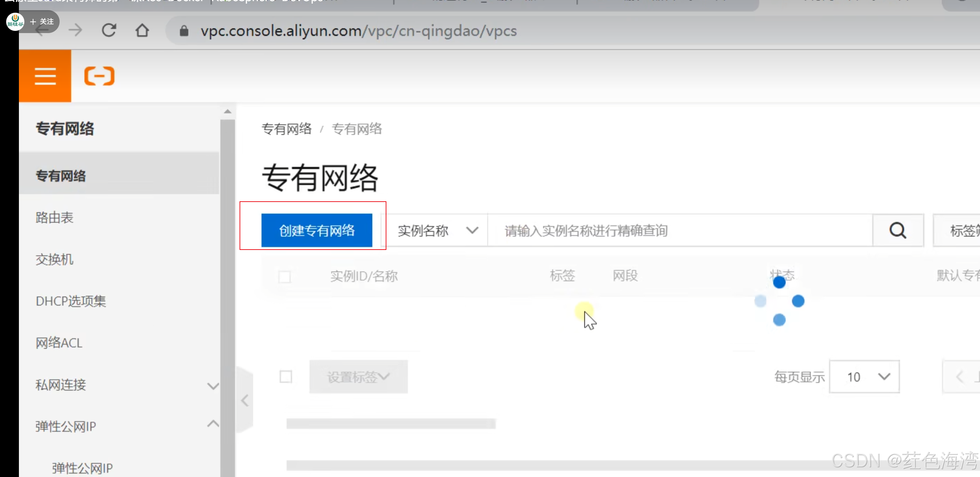
Task: Click the browser reload icon
Action: (109, 31)
